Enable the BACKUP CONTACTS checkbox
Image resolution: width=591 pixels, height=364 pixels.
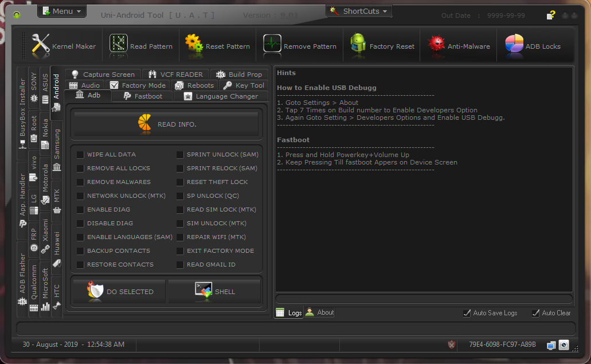(80, 251)
